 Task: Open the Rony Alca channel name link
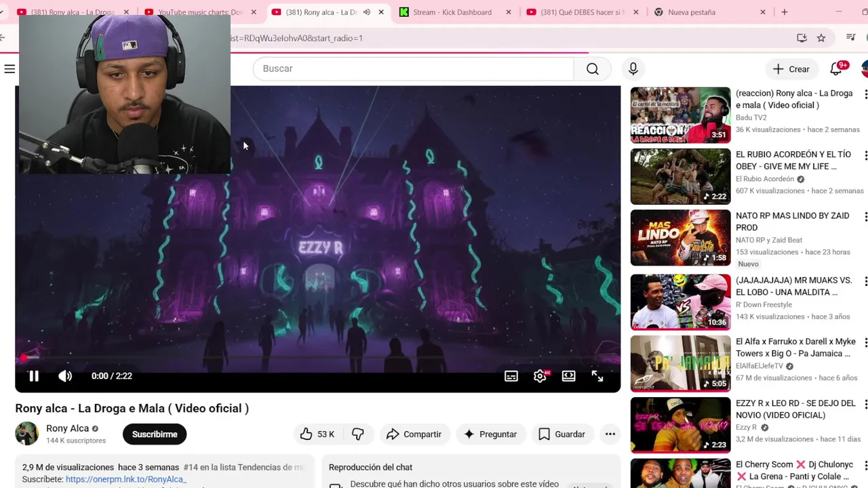[x=67, y=428]
